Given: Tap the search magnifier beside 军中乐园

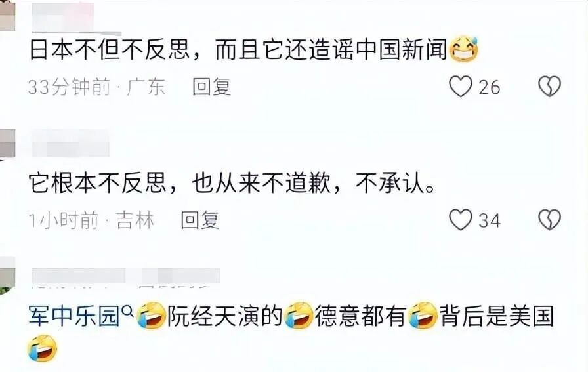Looking at the screenshot, I should coord(128,310).
